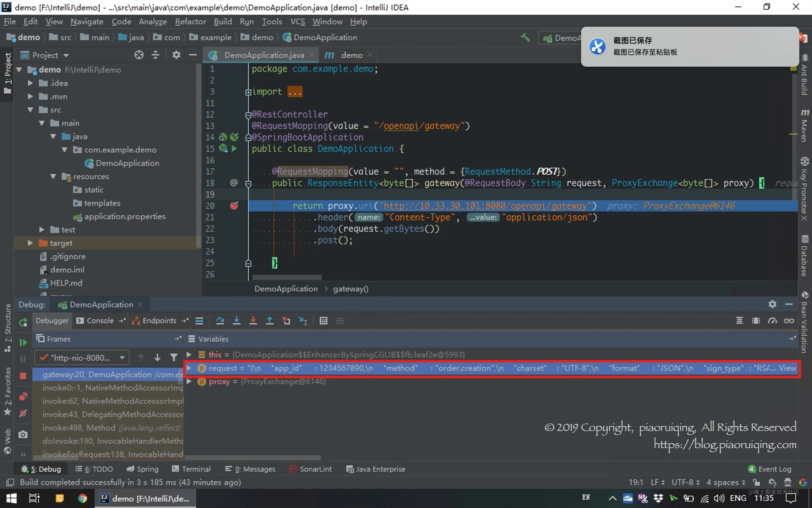The width and height of the screenshot is (812, 508).
Task: Unfold the collapsed import block
Action: [248, 92]
